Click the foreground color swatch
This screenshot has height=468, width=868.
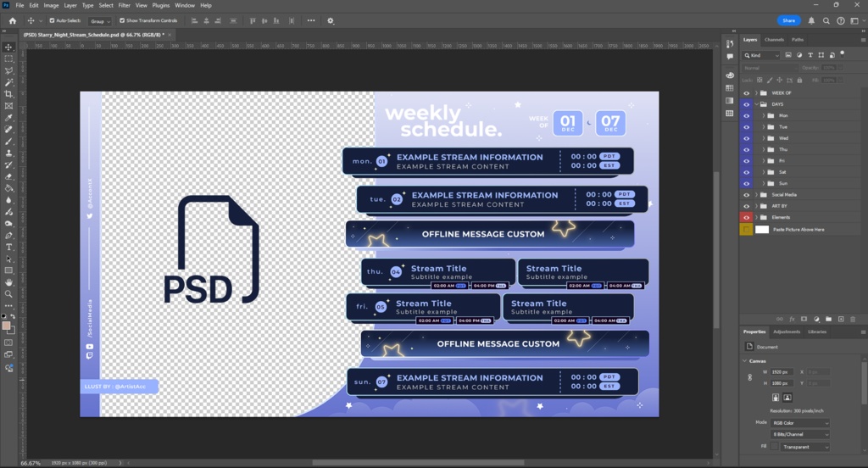click(x=7, y=326)
